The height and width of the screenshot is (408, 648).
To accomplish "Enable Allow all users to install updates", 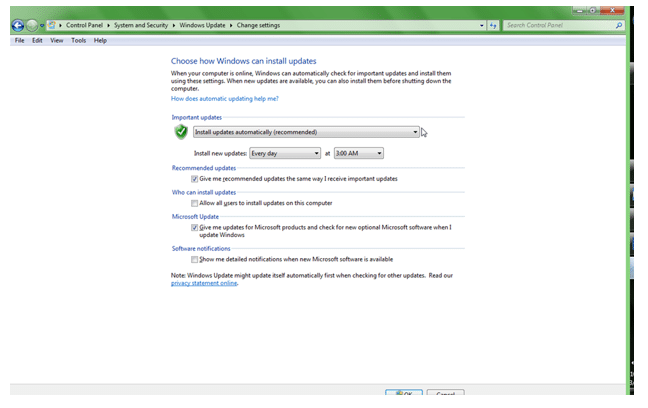I will 194,203.
